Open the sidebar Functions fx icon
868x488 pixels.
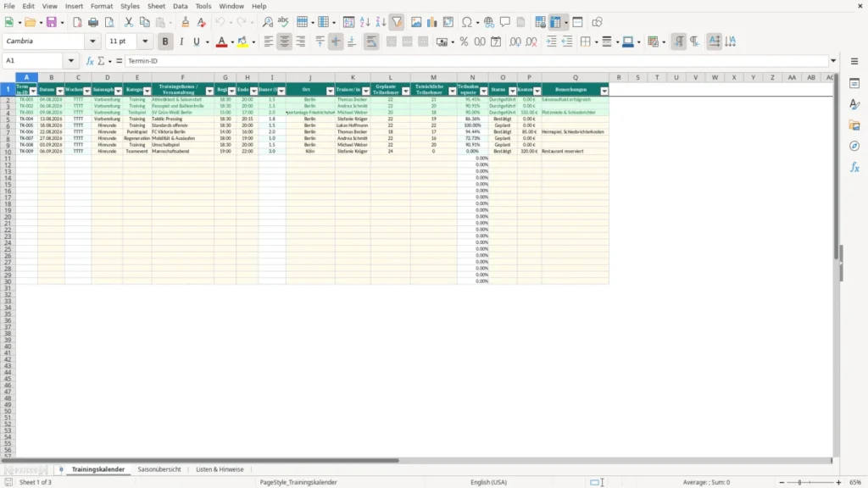pyautogui.click(x=854, y=167)
